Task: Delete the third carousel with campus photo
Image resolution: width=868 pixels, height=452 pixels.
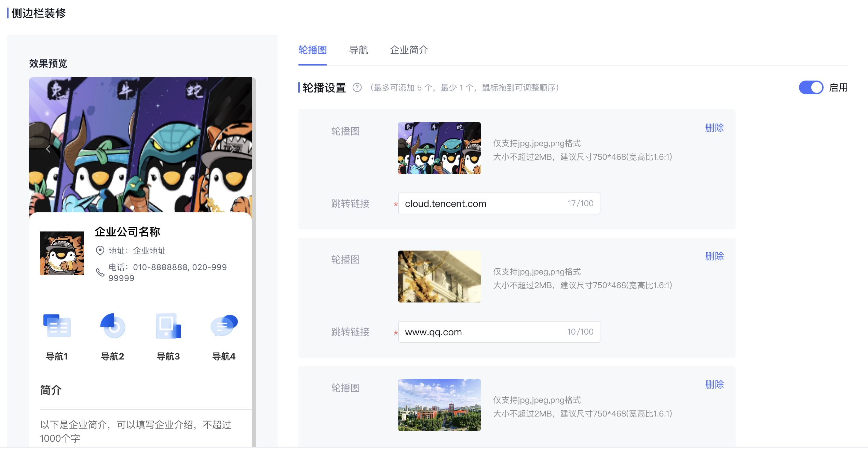Action: coord(715,385)
